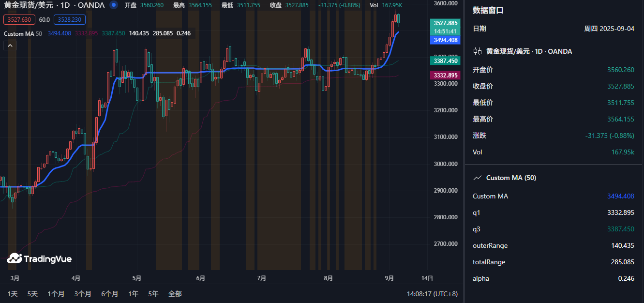Collapse the indicator legend with the chevron
Viewport: 644px width, 303px height.
(10, 45)
